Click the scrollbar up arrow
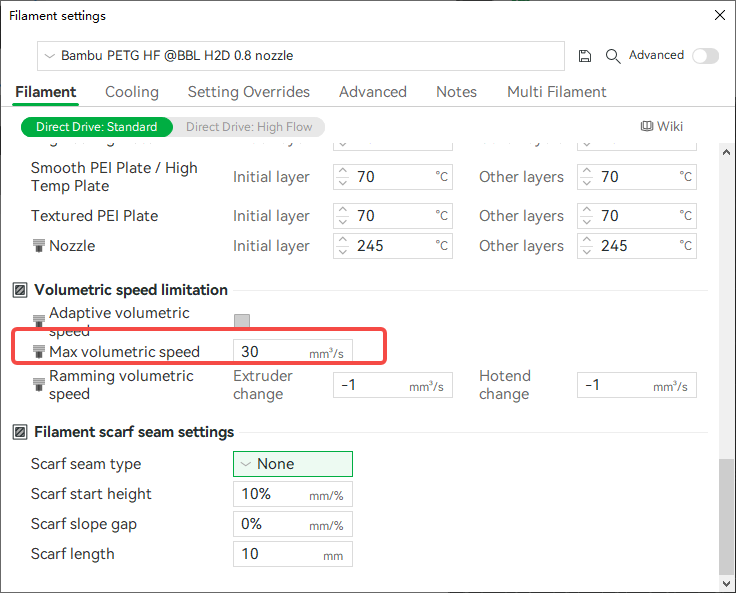Image resolution: width=736 pixels, height=593 pixels. (727, 152)
